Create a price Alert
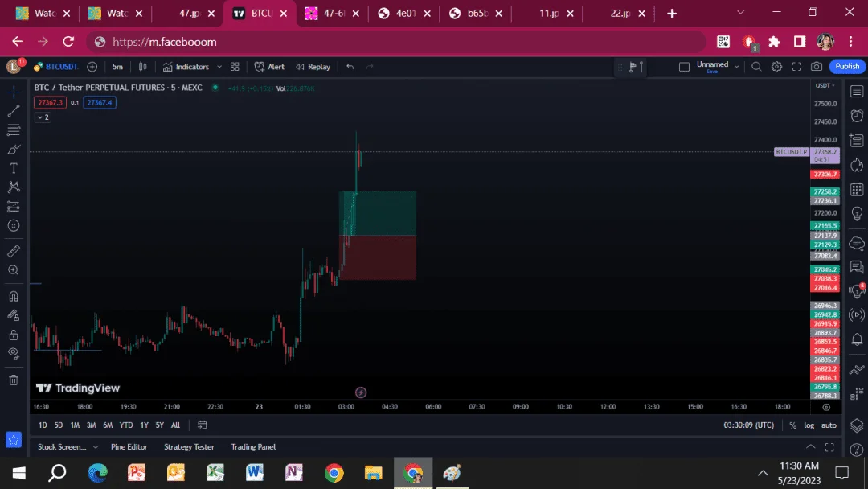 click(269, 67)
